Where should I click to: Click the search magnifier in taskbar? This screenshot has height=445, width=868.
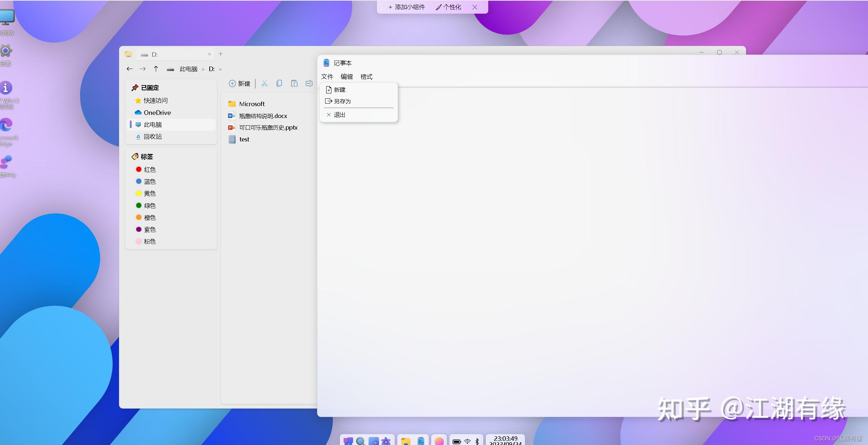pyautogui.click(x=360, y=441)
